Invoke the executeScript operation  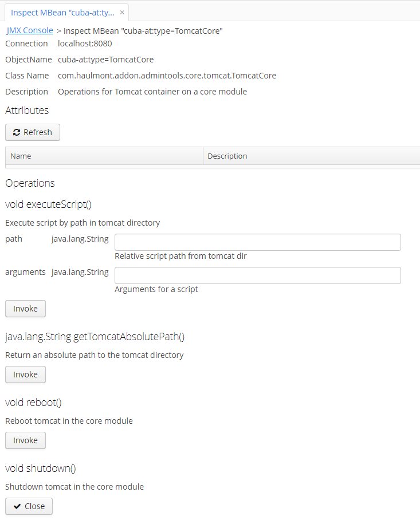point(26,309)
